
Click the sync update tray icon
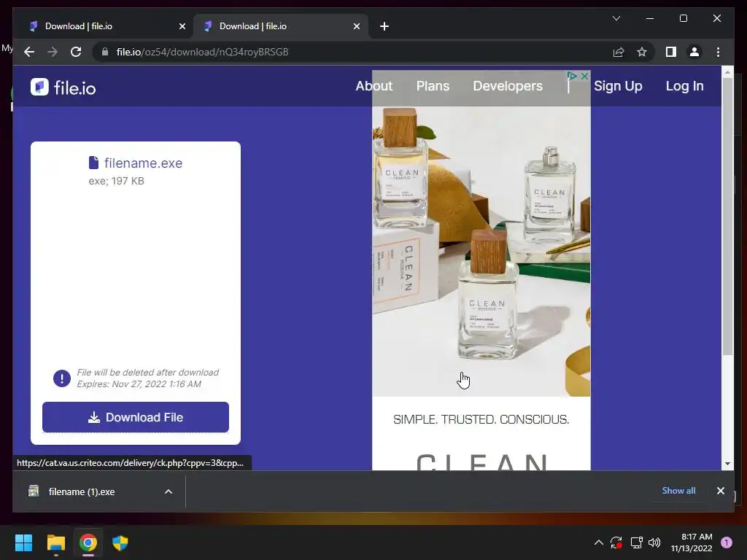616,542
